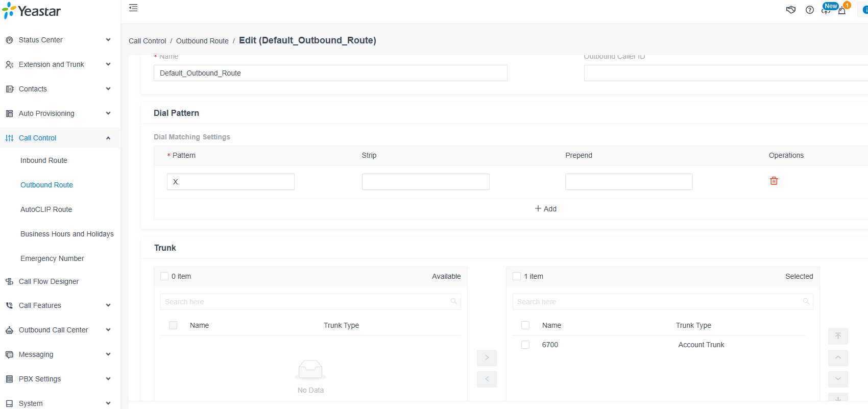This screenshot has width=868, height=409.
Task: Select the checkbox for trunk 6700
Action: [x=525, y=345]
